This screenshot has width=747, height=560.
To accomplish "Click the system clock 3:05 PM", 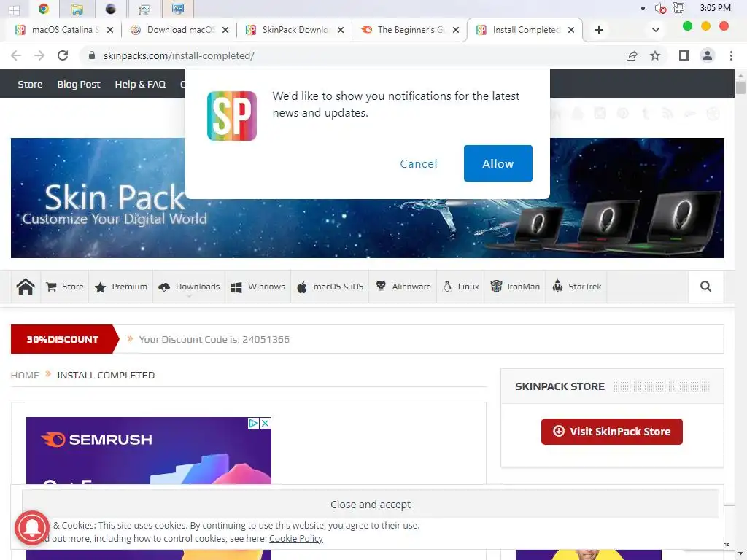I will pyautogui.click(x=715, y=8).
